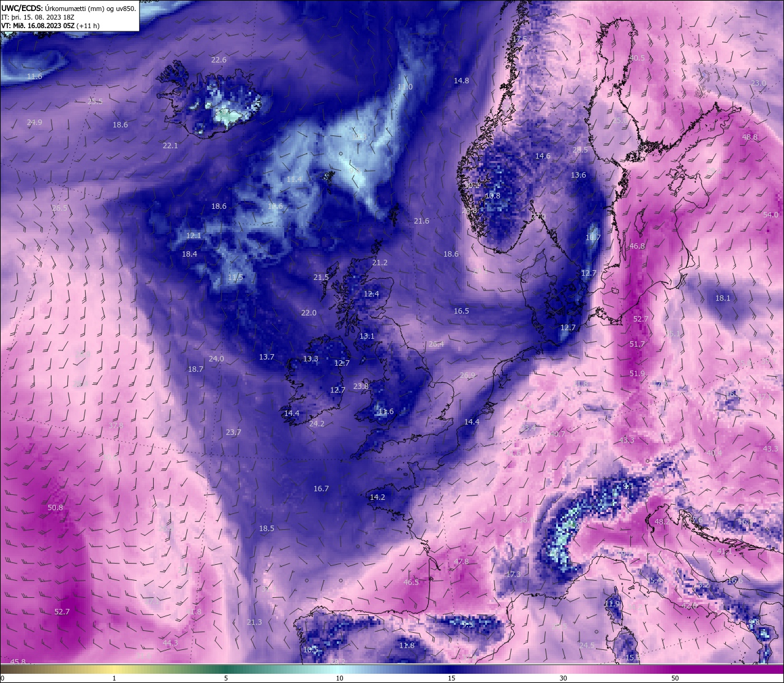Select the 21.6 value in the North Sea

[x=421, y=221]
